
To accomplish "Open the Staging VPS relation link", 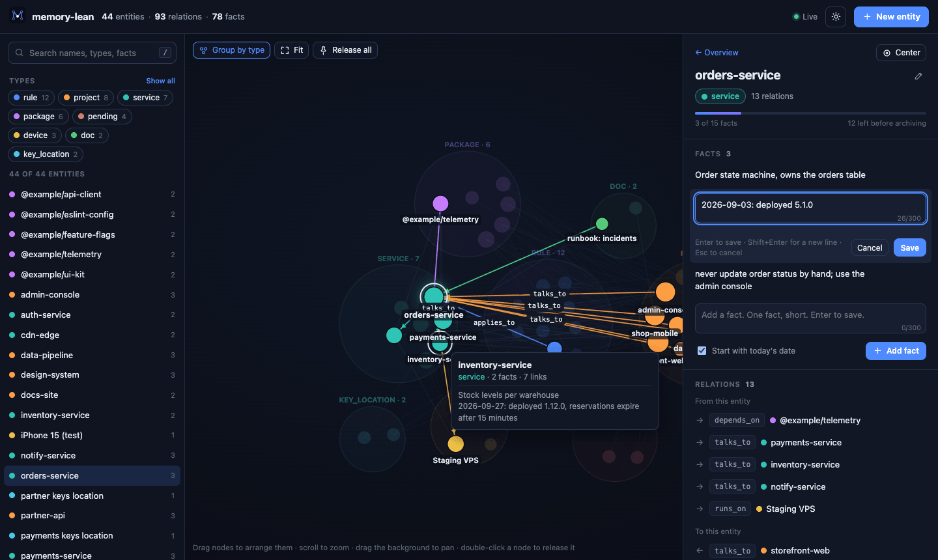I will tap(790, 509).
